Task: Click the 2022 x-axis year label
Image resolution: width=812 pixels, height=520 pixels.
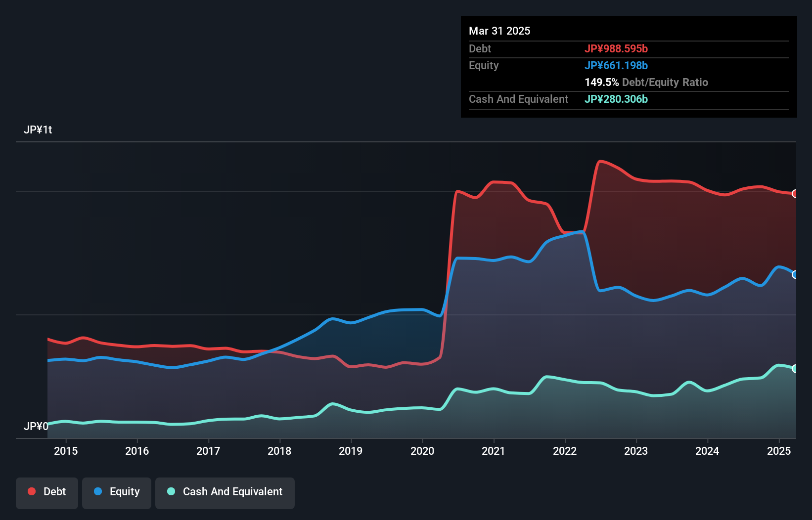Action: [x=565, y=451]
